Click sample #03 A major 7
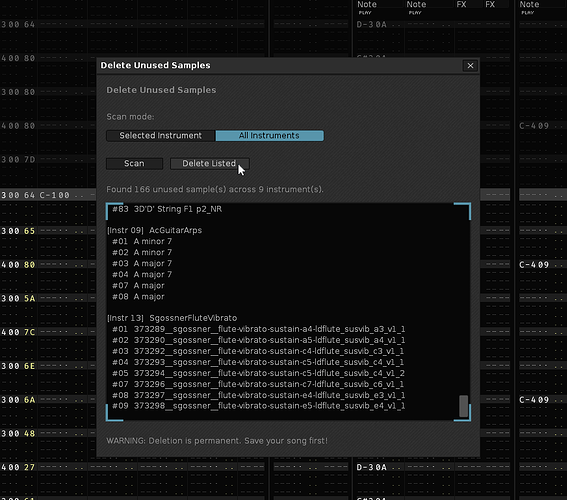 [142, 264]
